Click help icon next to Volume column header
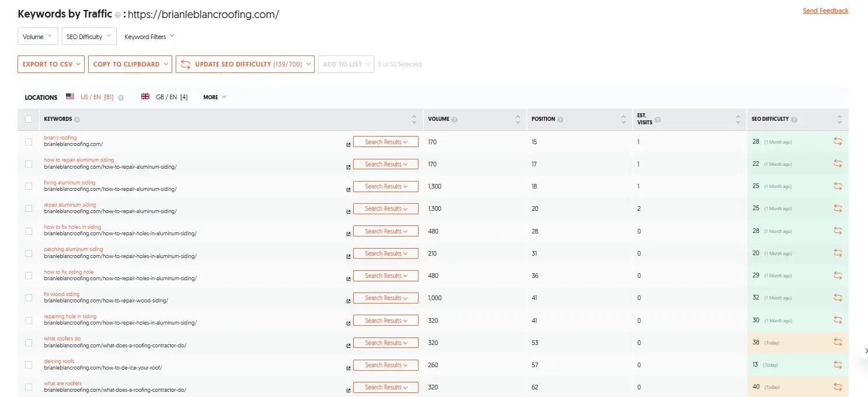Screen dimensions: 868x397 455,120
